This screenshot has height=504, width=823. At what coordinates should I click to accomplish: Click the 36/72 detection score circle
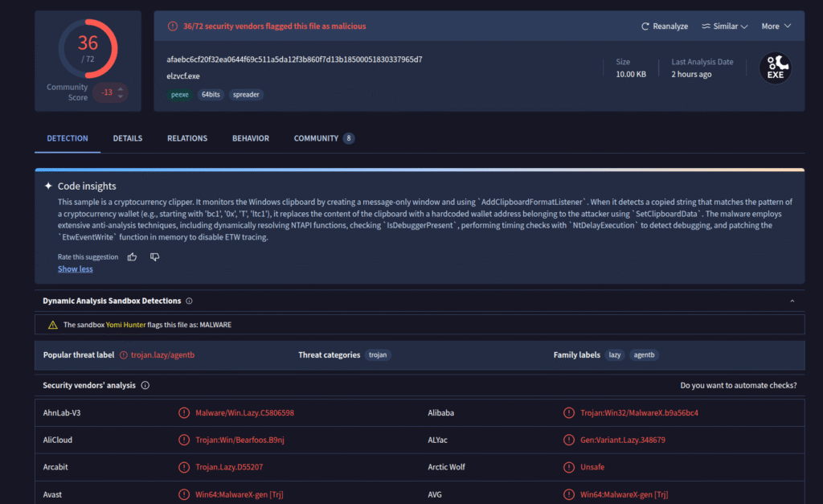click(88, 50)
